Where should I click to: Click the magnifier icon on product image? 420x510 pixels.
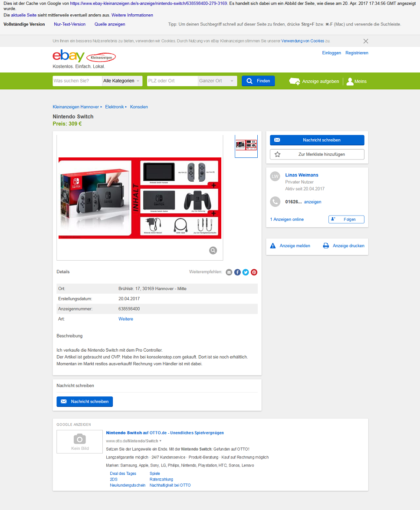tap(213, 250)
